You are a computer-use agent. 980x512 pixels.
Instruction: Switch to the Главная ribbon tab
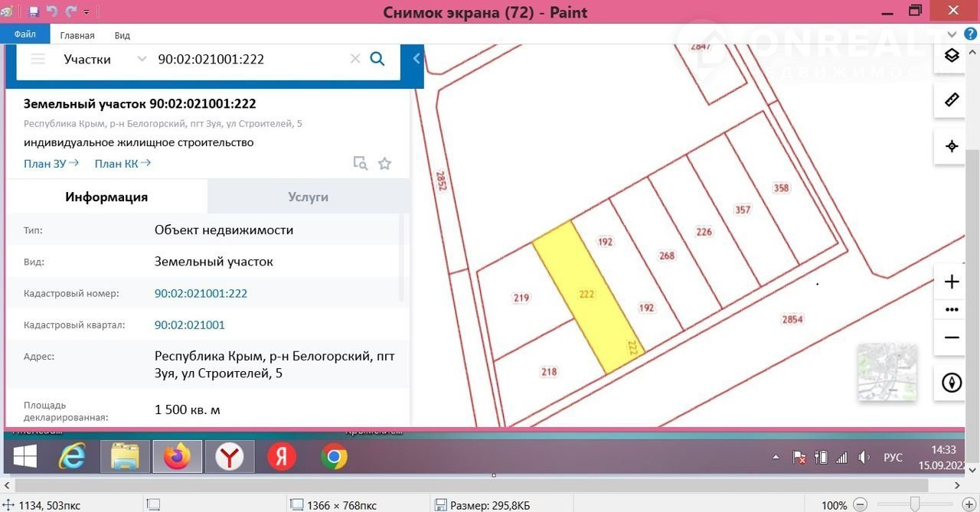(x=77, y=35)
